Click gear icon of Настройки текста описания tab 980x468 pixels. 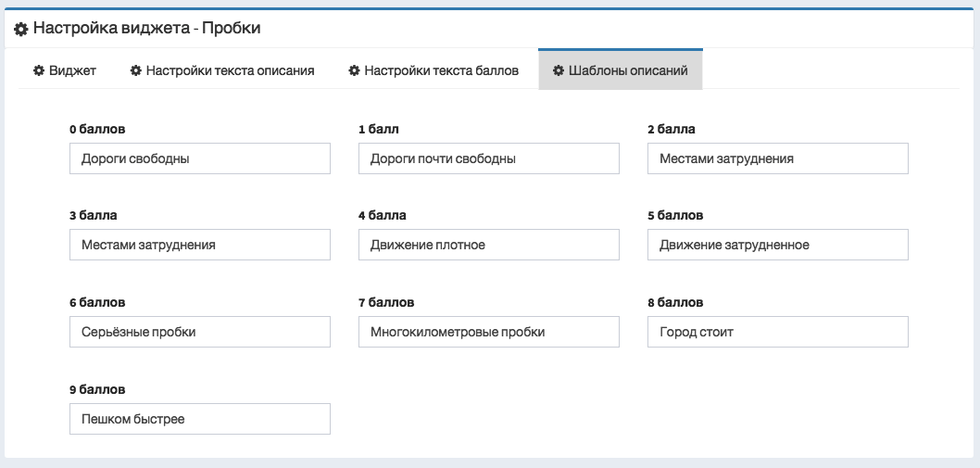click(x=135, y=70)
